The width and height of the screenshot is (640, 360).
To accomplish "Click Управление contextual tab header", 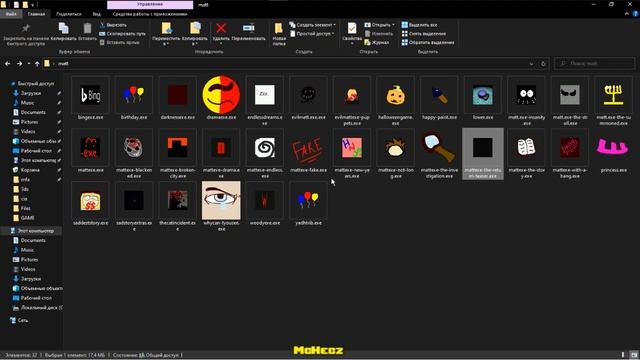I will click(x=150, y=4).
